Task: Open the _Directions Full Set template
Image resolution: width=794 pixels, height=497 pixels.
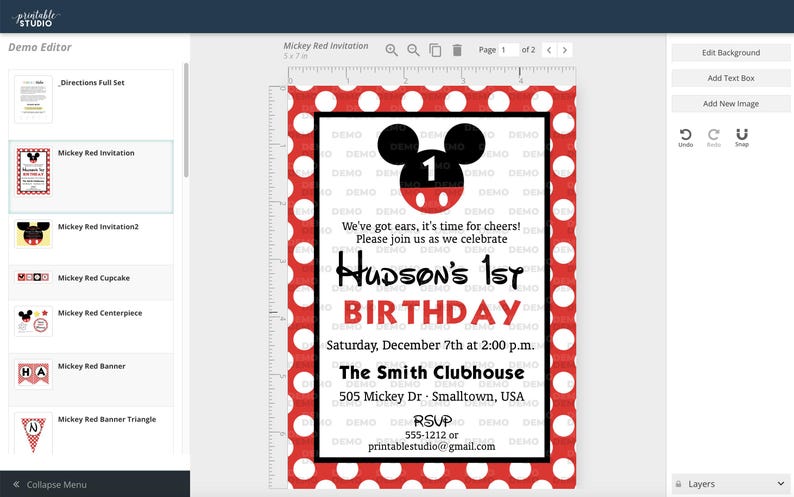Action: point(33,99)
